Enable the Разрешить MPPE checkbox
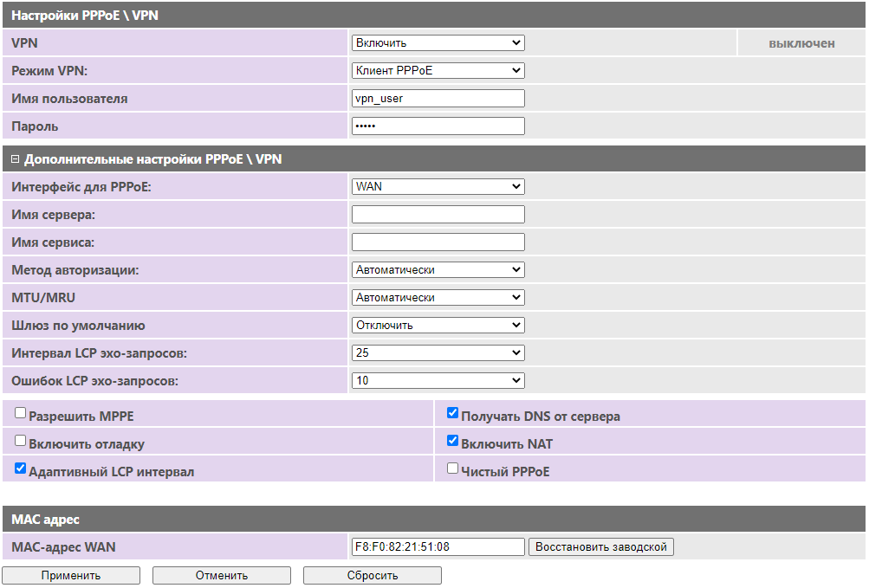The image size is (869, 588). [21, 413]
